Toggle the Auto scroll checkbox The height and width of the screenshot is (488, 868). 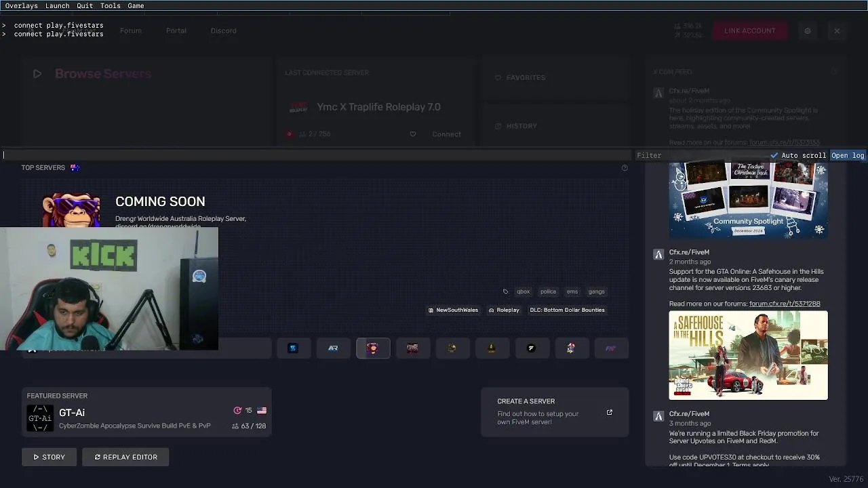798,155
